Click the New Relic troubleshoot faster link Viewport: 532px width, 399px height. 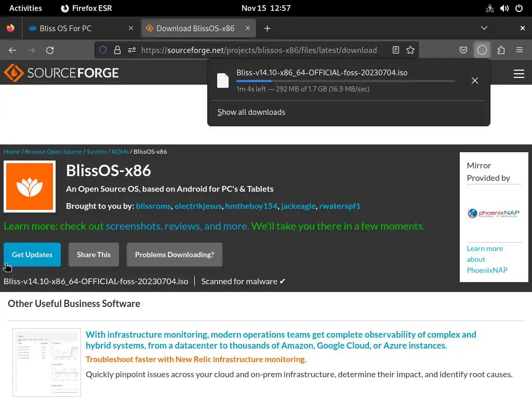[196, 360]
